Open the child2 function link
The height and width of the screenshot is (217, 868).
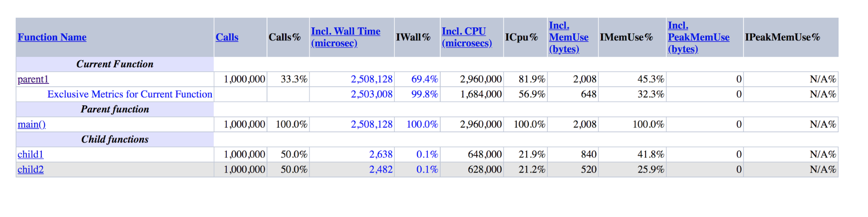(30, 170)
